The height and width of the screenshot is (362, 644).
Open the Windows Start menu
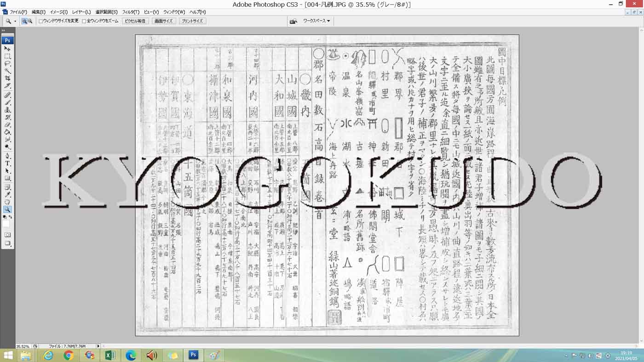tap(8, 356)
